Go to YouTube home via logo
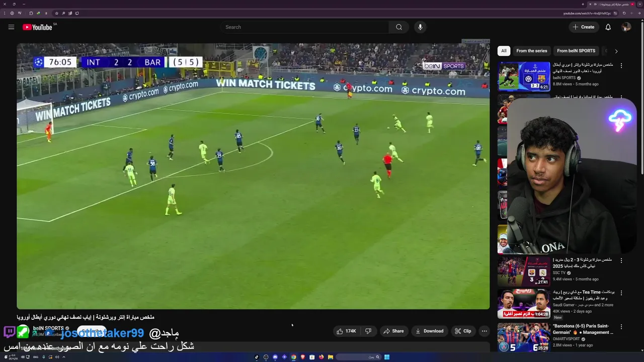This screenshot has width=644, height=362. (x=37, y=27)
